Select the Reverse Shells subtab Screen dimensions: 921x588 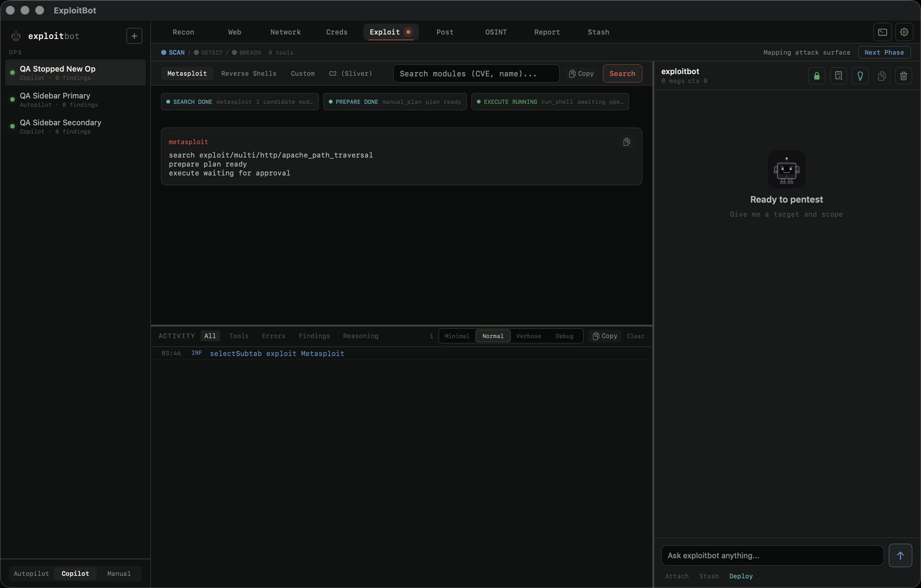pos(248,73)
